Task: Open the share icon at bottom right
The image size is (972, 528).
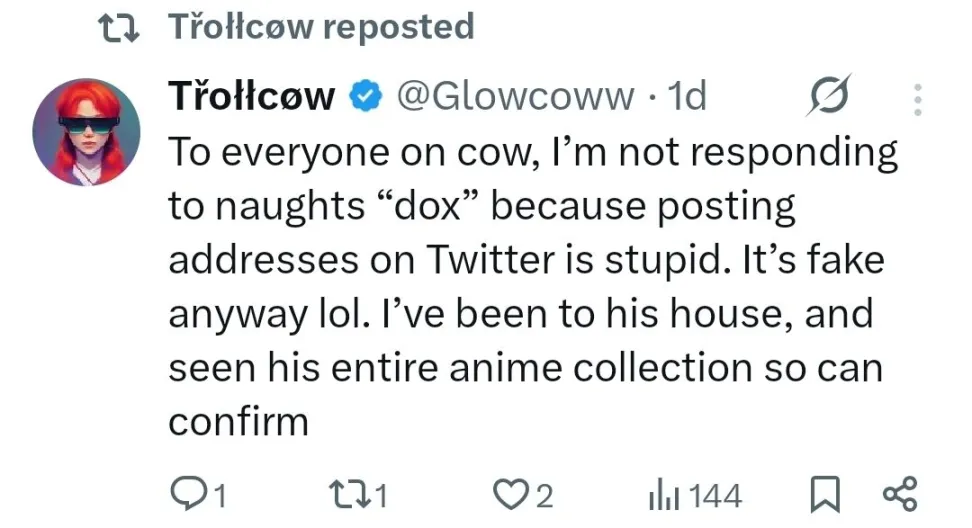Action: click(900, 494)
